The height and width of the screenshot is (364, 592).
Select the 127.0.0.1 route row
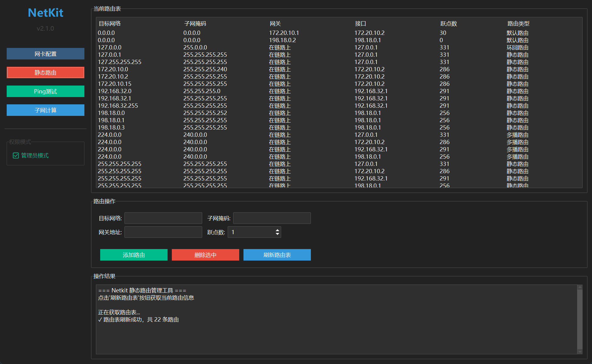339,55
